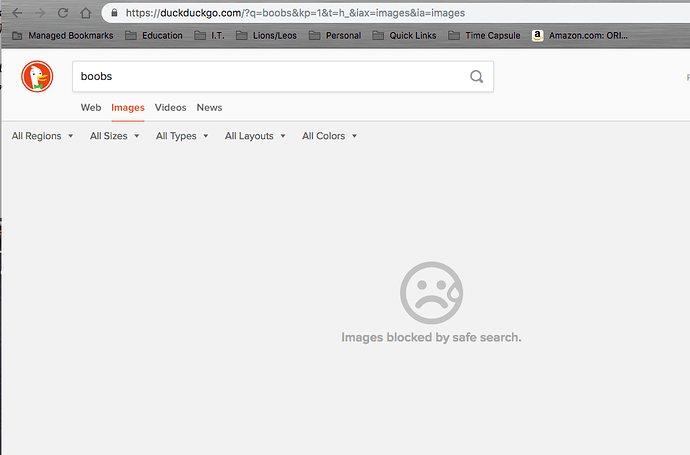Open the All Colors filter dropdown
Viewport: 690px width, 455px height.
pyautogui.click(x=329, y=136)
